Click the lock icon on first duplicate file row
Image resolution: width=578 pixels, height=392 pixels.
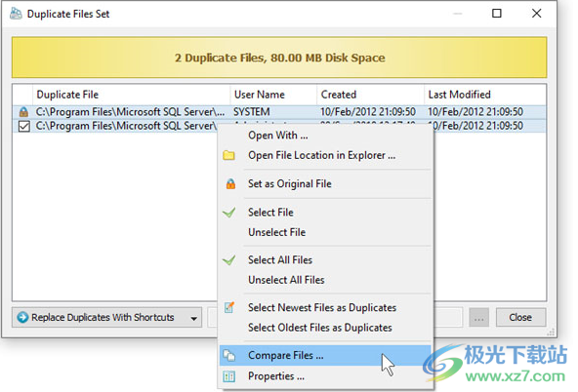coord(23,111)
